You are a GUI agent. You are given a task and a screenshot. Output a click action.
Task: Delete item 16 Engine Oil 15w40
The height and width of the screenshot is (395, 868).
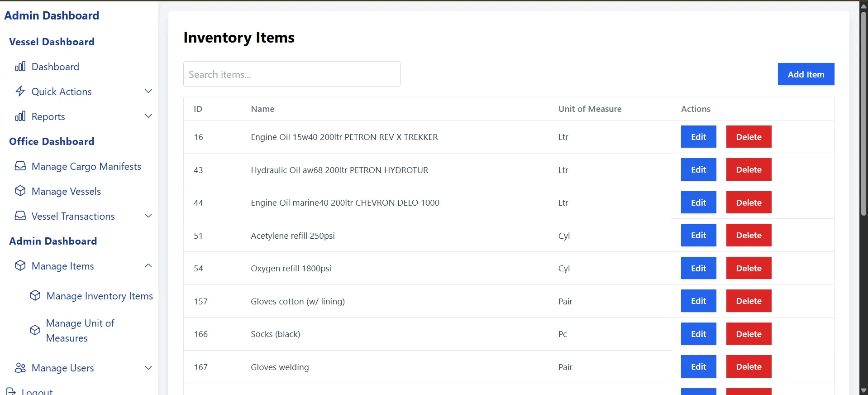(x=749, y=137)
